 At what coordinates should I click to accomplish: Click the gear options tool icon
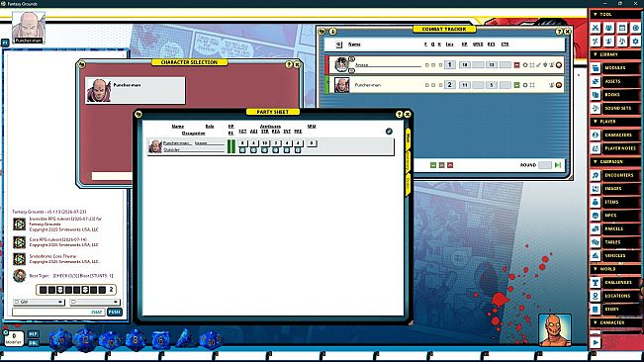(x=636, y=41)
